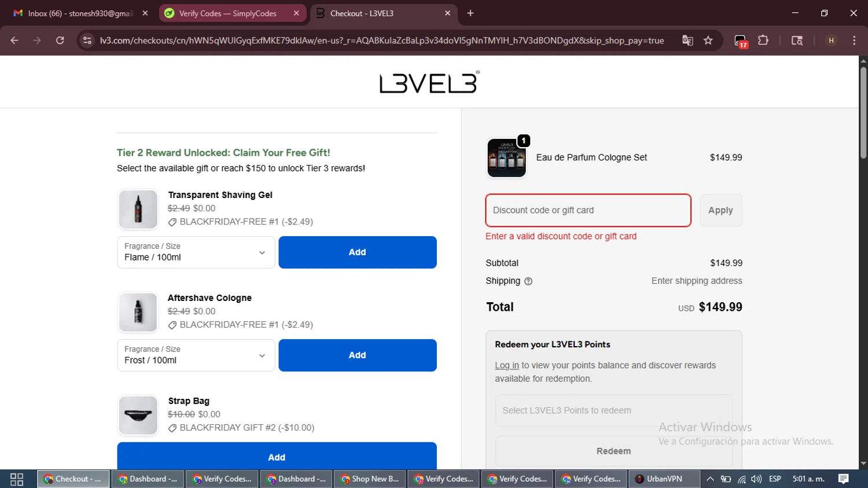
Task: Reload the checkout page
Action: (x=60, y=41)
